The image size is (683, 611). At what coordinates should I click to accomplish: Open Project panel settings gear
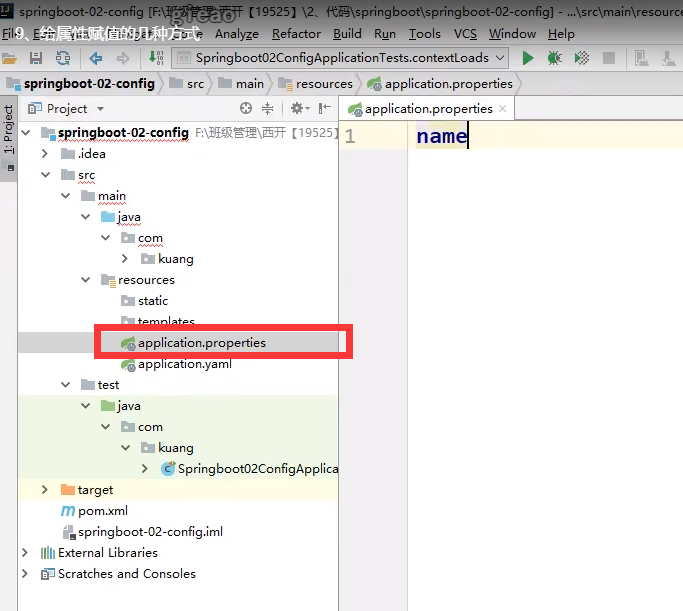coord(300,108)
